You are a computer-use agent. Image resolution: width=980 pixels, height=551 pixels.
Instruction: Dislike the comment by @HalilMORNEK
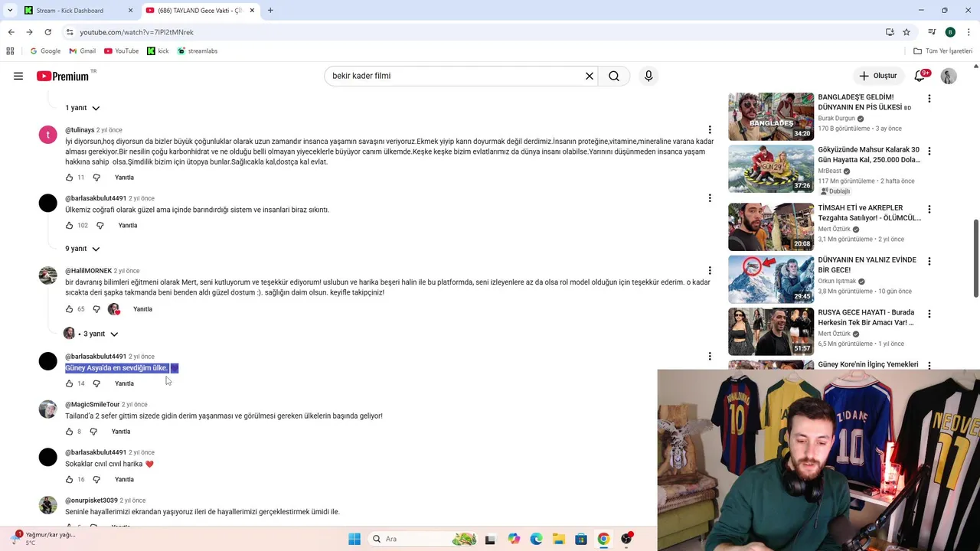pos(96,309)
